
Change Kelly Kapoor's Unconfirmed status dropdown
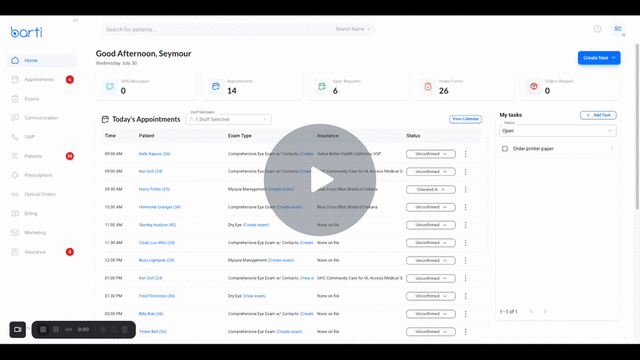pos(431,154)
